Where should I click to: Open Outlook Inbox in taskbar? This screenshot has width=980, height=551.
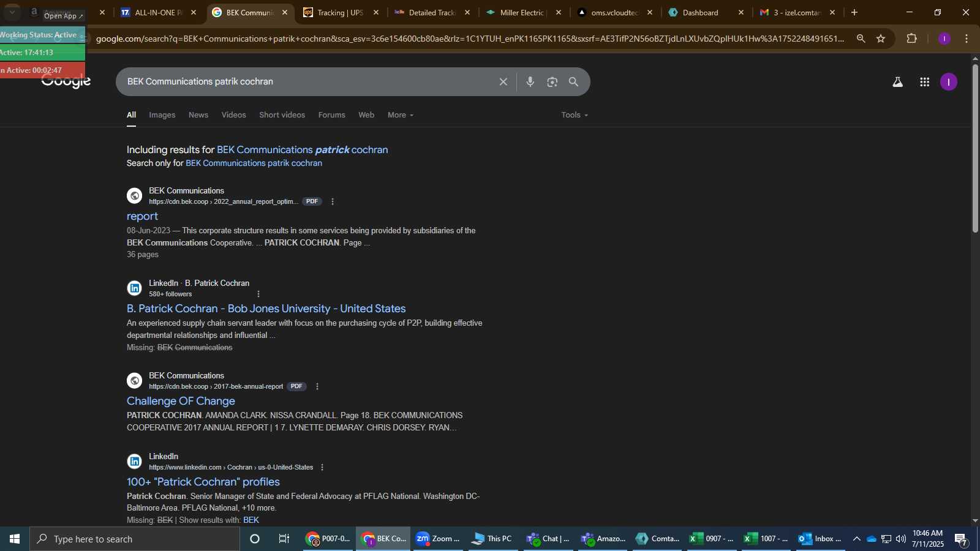(x=820, y=539)
